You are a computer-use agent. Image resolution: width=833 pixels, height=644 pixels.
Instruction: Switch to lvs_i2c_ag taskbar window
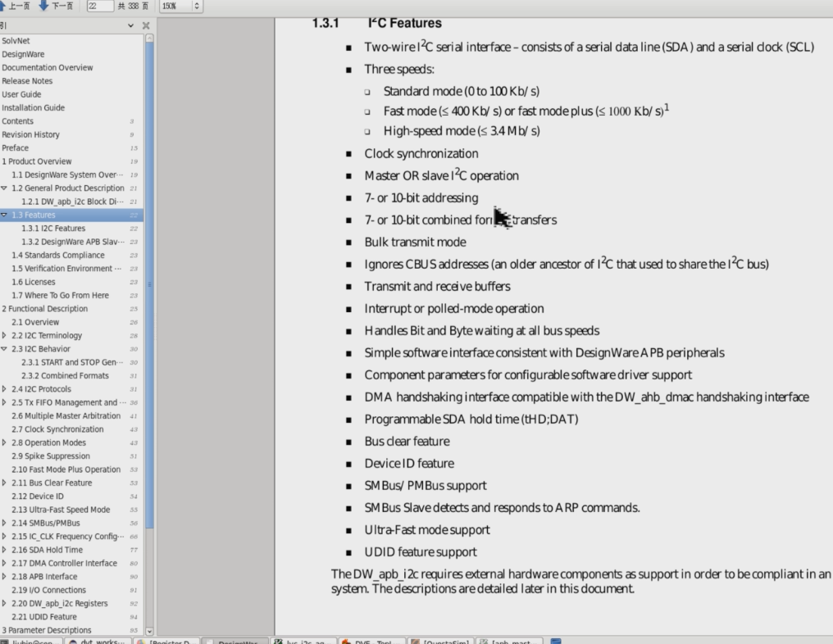(303, 642)
